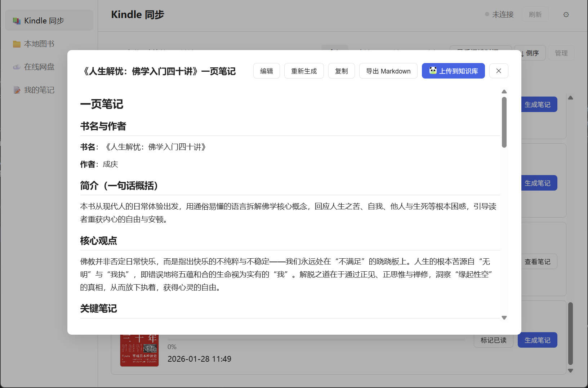Click dialog title 《人生解忧：佛学入门四十讲》一页笔记

coord(158,71)
